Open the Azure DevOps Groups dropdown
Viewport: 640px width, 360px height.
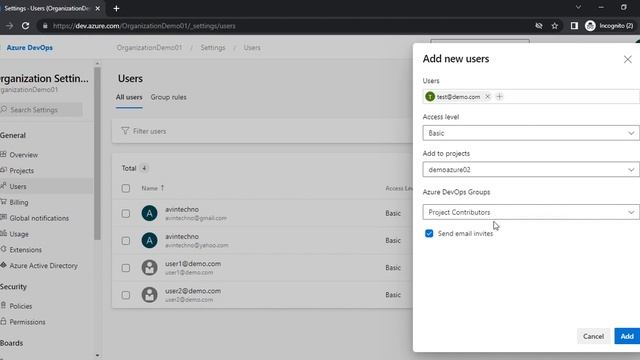click(x=531, y=212)
